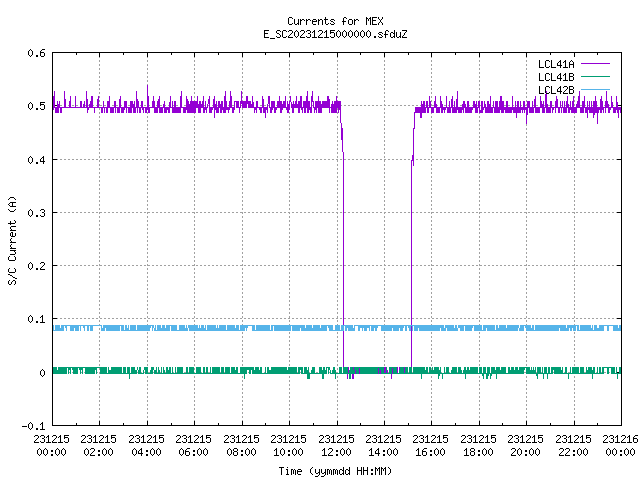
Task: Click the file name E_SC20231215000000.sfduZ
Action: (x=335, y=34)
